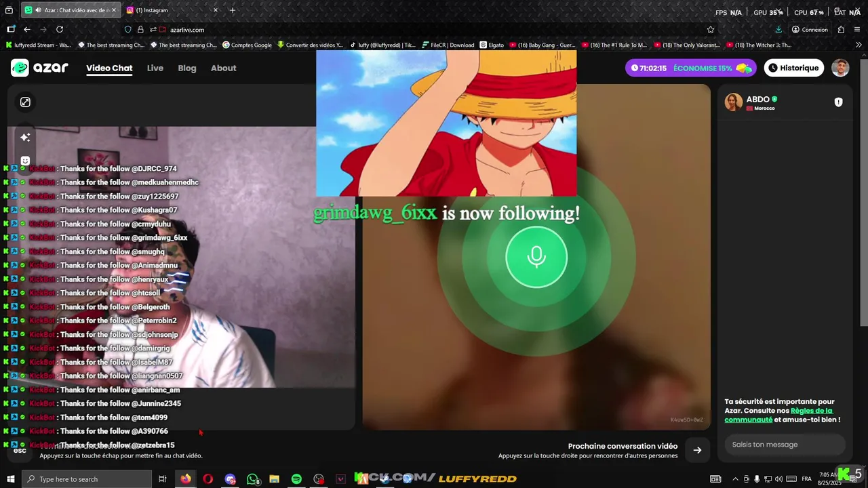Open the Baby Gang YouTube bookmark
This screenshot has height=488, width=868.
(542, 45)
